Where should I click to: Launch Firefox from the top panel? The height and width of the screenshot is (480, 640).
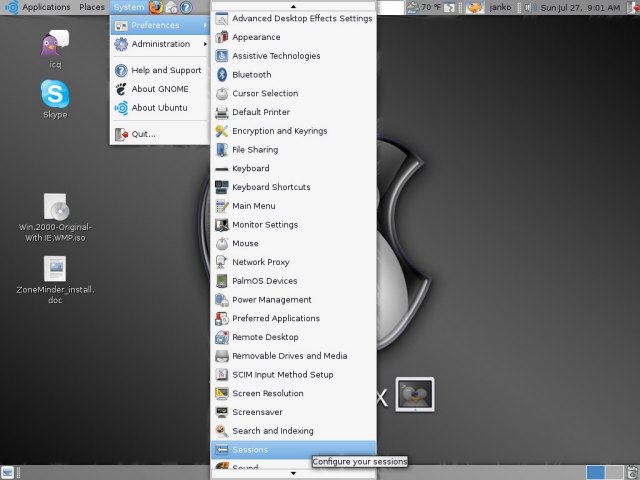coord(156,7)
